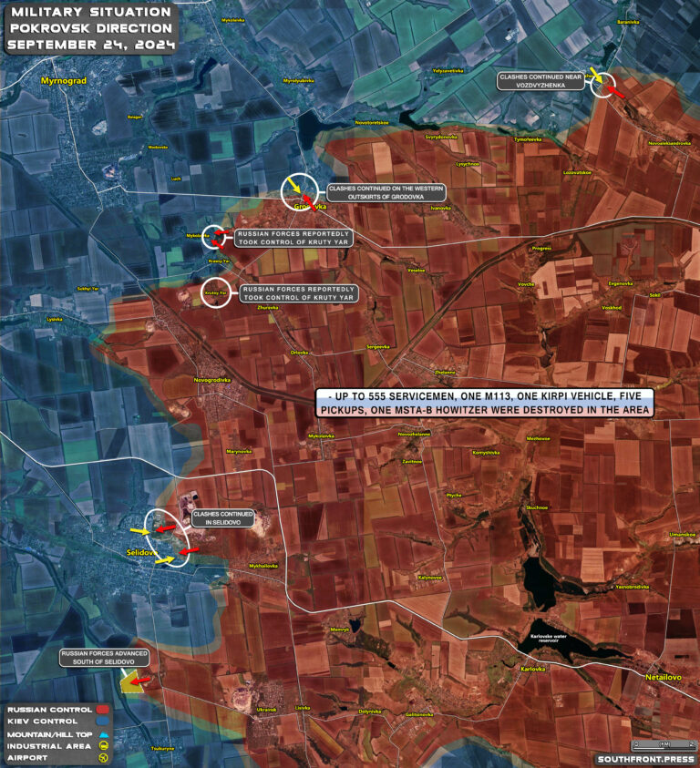Click the 'Up to 555 servicemen' losses banner
This screenshot has height=768, width=700.
(485, 404)
